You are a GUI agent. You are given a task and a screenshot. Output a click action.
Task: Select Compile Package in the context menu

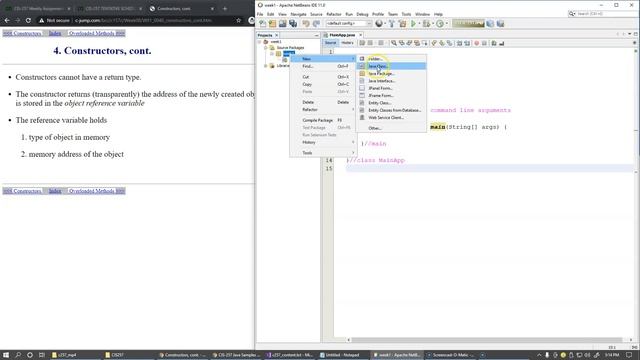322,120
